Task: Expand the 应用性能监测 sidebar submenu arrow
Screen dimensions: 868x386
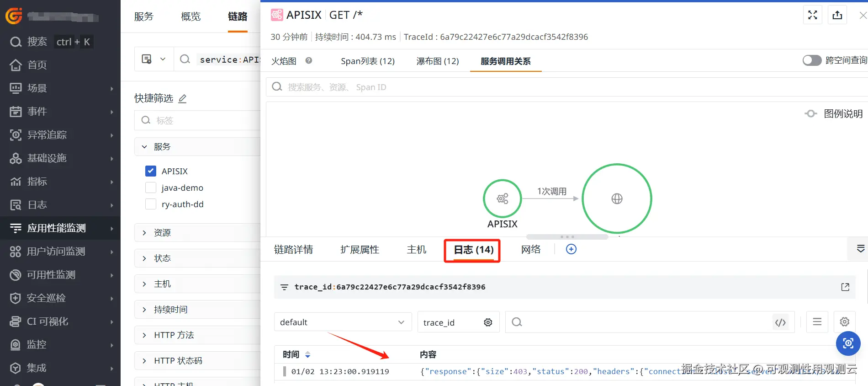Action: 111,228
